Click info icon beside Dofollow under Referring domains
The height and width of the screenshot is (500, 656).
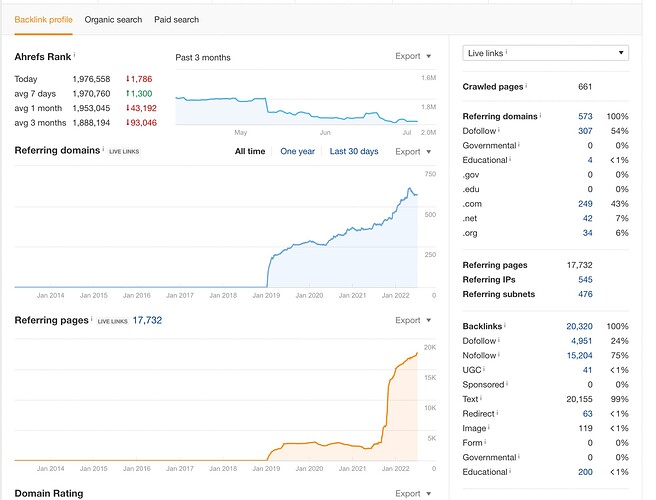[x=501, y=131]
